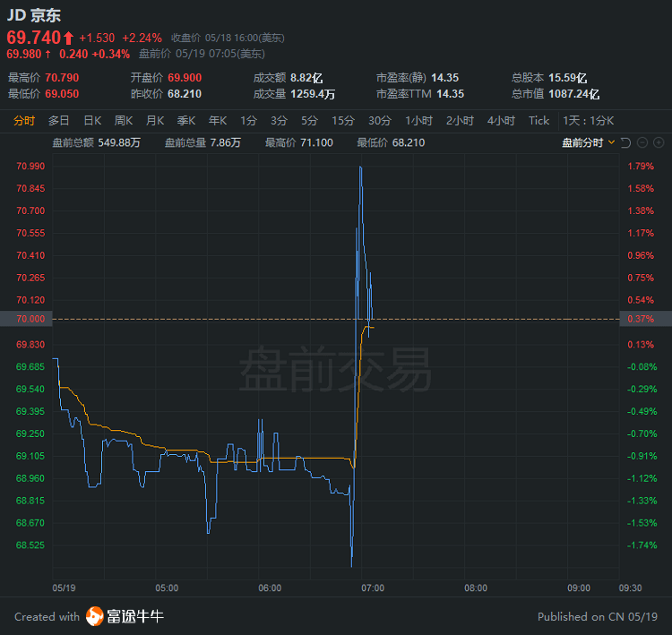Image resolution: width=672 pixels, height=635 pixels.
Task: Select the 30分 interval tab
Action: coord(380,121)
